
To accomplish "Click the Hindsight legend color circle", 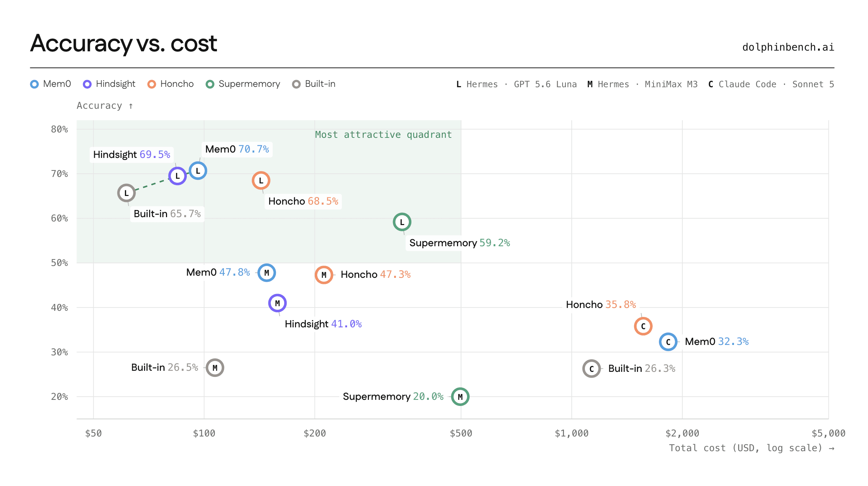I will pyautogui.click(x=87, y=84).
